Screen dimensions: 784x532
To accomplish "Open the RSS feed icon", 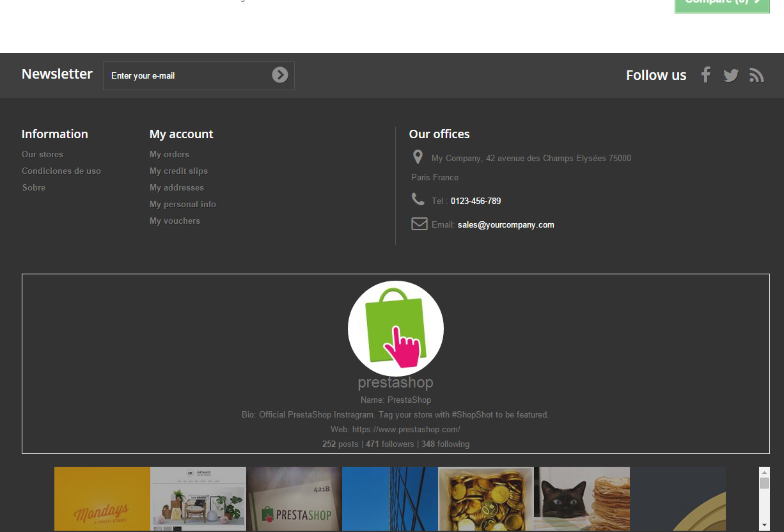I will pyautogui.click(x=757, y=75).
